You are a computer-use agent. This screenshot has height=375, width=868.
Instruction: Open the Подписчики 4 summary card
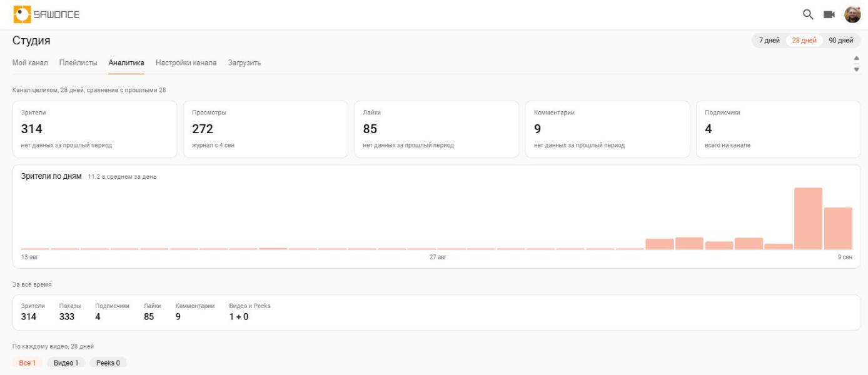(778, 129)
